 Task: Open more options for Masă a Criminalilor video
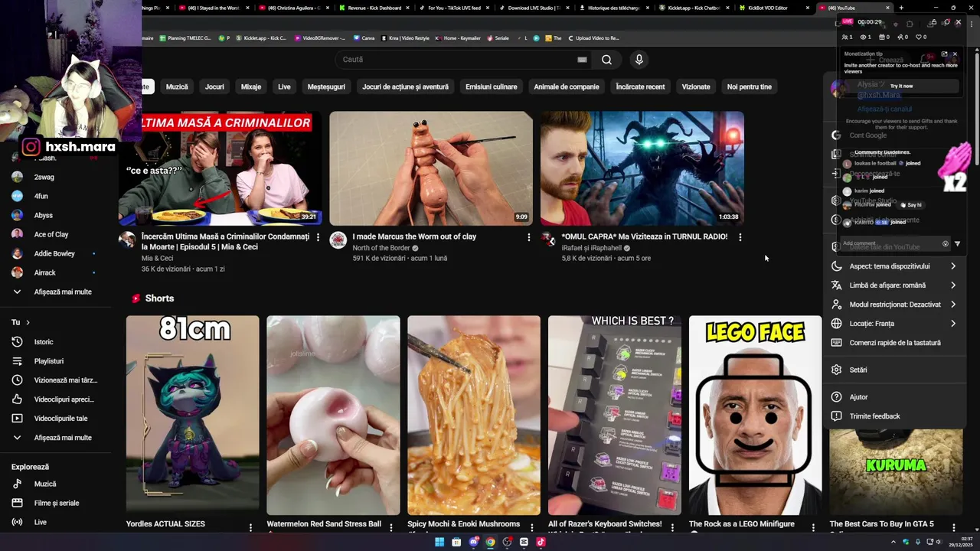[318, 237]
